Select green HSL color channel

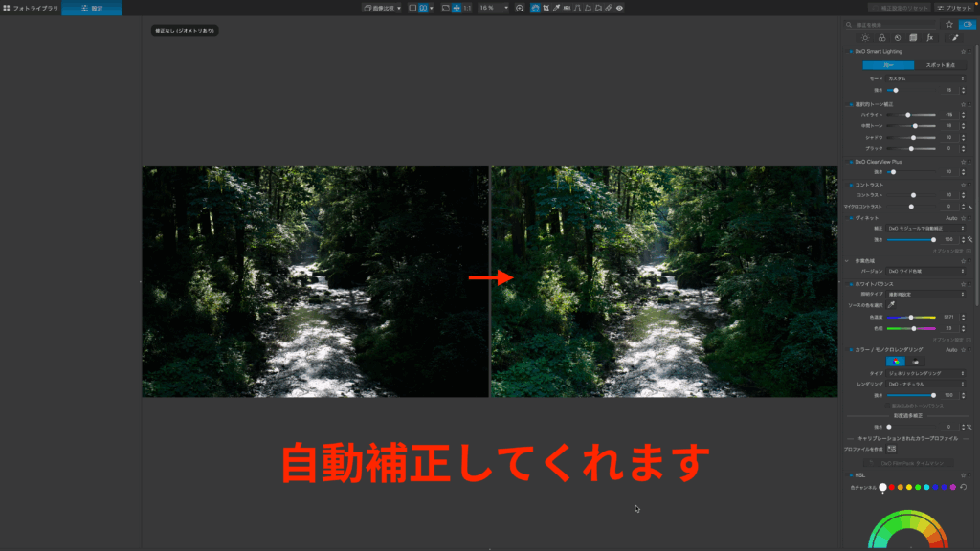[918, 487]
